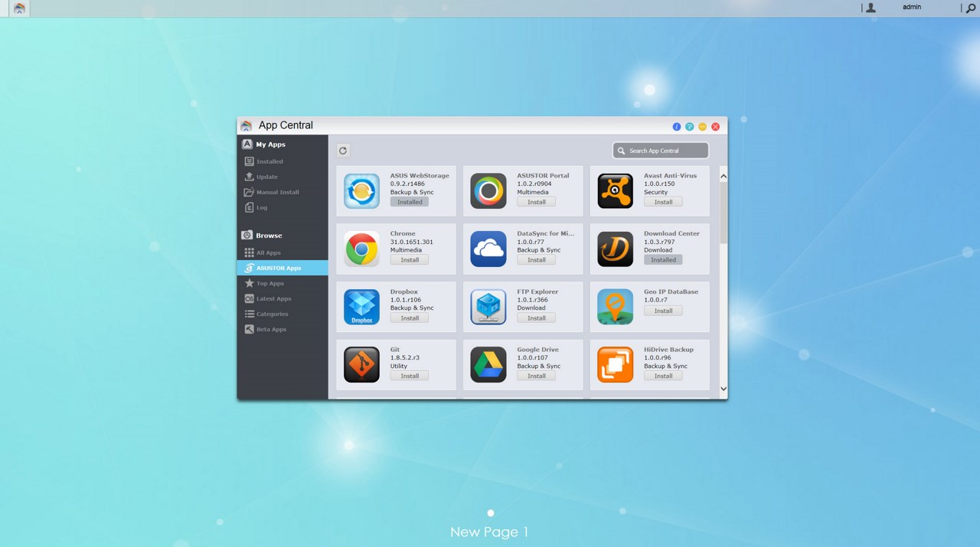Click Install for FTP Explorer
Screen dimensions: 980x547
[x=537, y=318]
